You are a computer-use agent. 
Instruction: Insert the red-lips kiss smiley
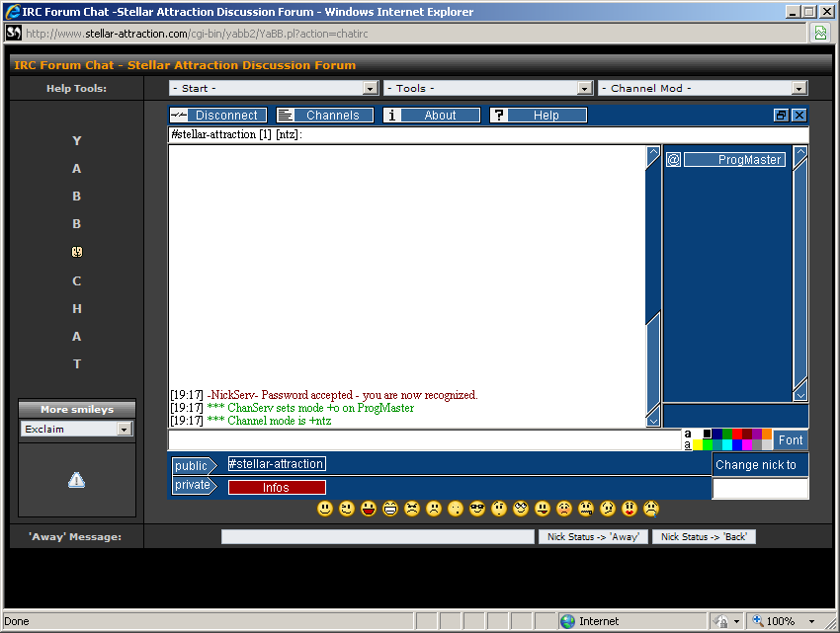click(x=630, y=509)
